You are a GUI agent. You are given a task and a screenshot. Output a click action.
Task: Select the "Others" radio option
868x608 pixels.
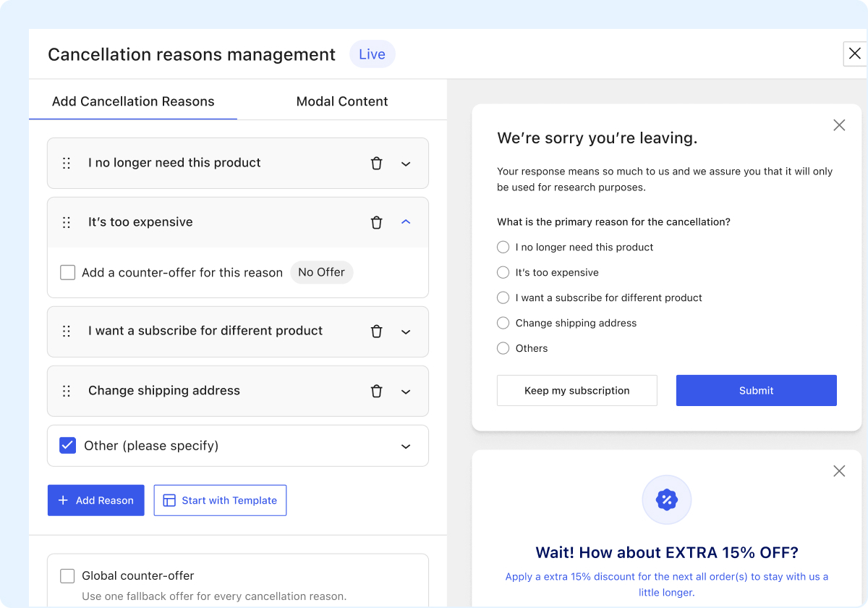pos(503,348)
